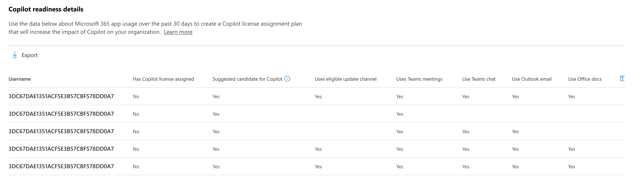The width and height of the screenshot is (644, 187).
Task: Sort by the Uses Teams meetings column
Action: (x=419, y=79)
